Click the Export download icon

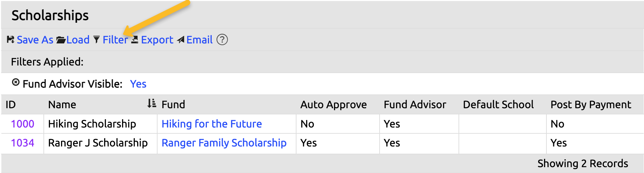tap(135, 40)
